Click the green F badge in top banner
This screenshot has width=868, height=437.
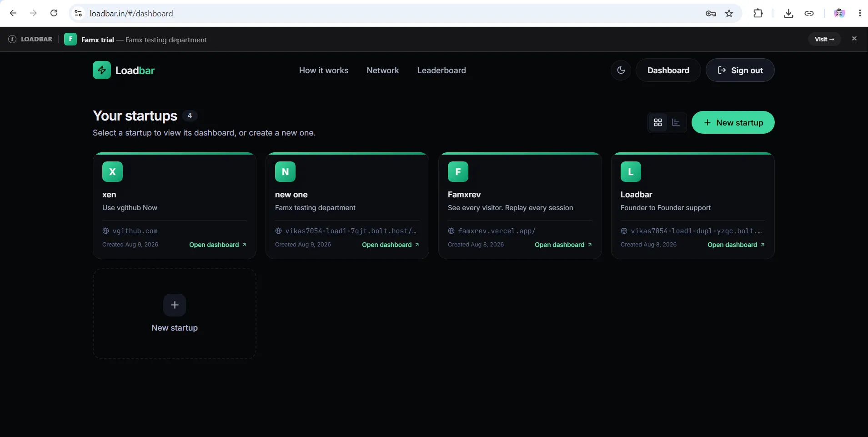pyautogui.click(x=70, y=39)
